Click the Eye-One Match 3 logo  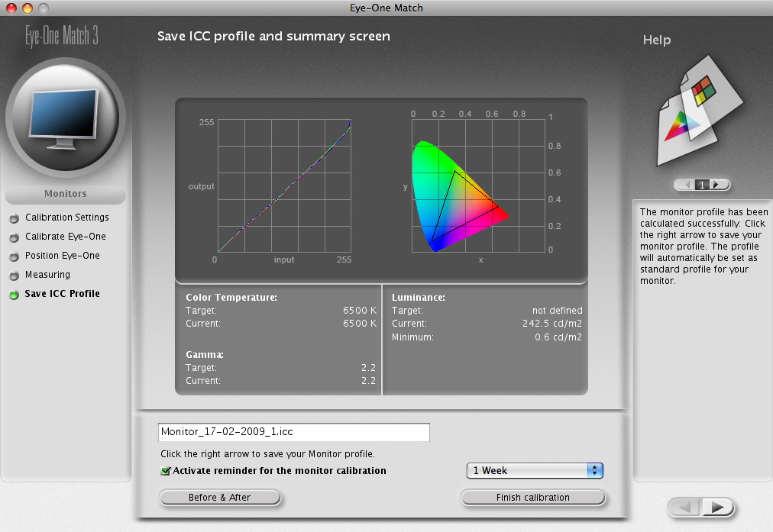pos(62,35)
